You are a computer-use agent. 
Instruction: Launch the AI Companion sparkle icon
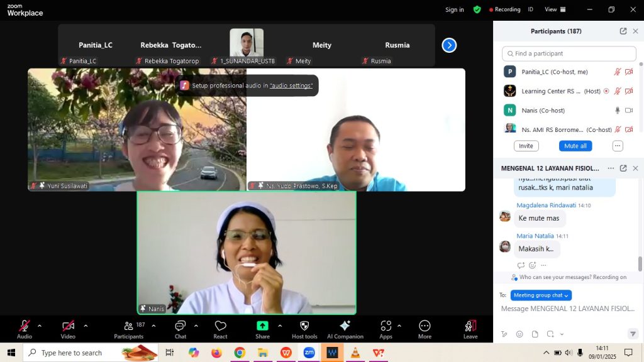[x=345, y=326]
